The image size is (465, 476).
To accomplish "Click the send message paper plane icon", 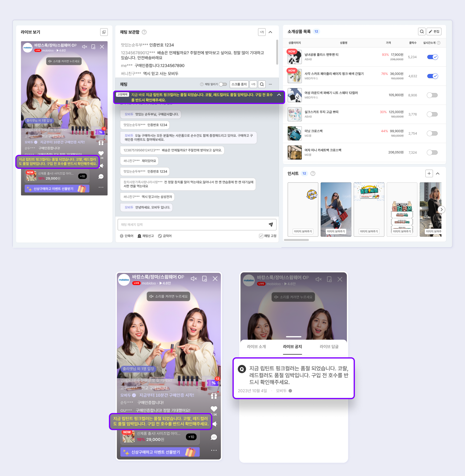I will [271, 224].
